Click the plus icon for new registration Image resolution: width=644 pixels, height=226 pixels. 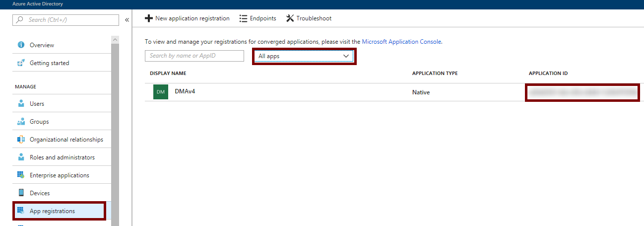[148, 18]
